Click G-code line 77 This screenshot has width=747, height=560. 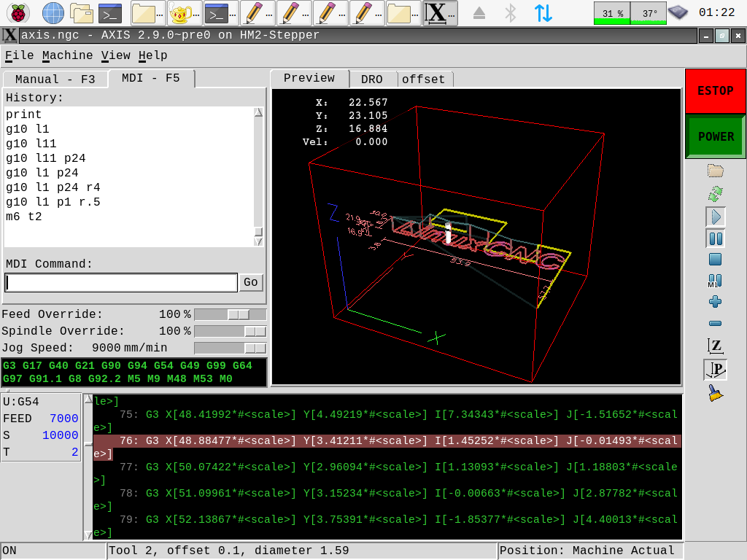point(387,473)
